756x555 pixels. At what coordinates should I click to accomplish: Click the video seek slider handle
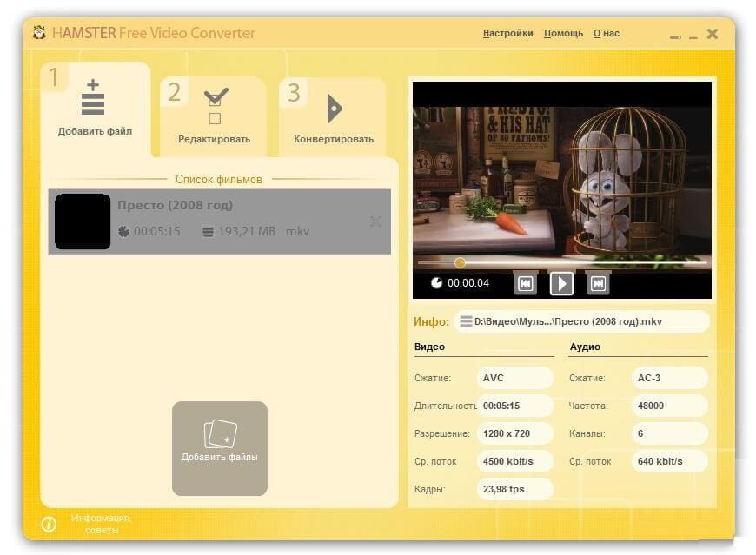(460, 262)
